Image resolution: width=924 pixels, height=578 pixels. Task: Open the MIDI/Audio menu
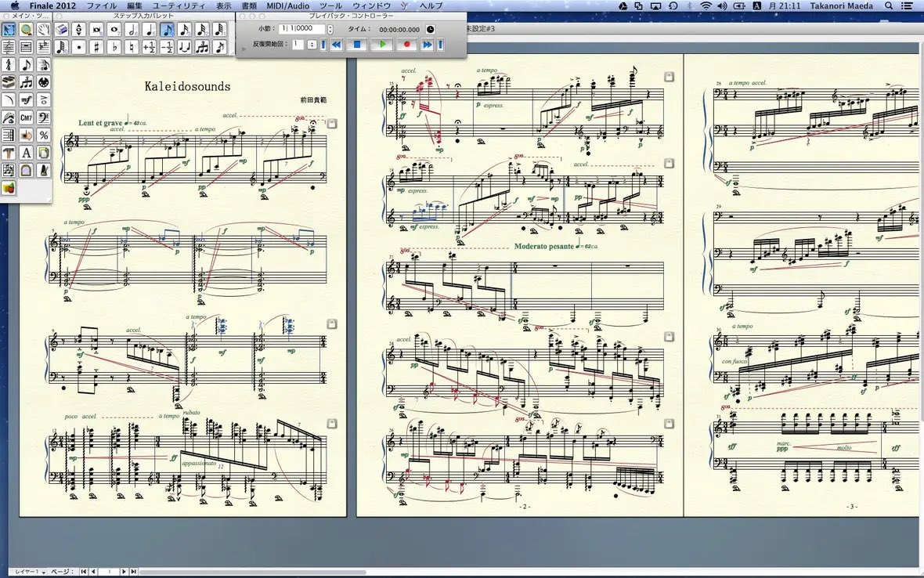tap(287, 5)
